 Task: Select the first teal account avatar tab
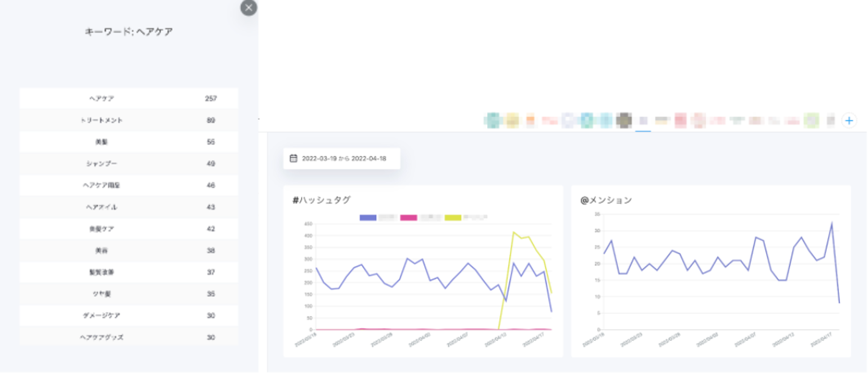coord(493,120)
